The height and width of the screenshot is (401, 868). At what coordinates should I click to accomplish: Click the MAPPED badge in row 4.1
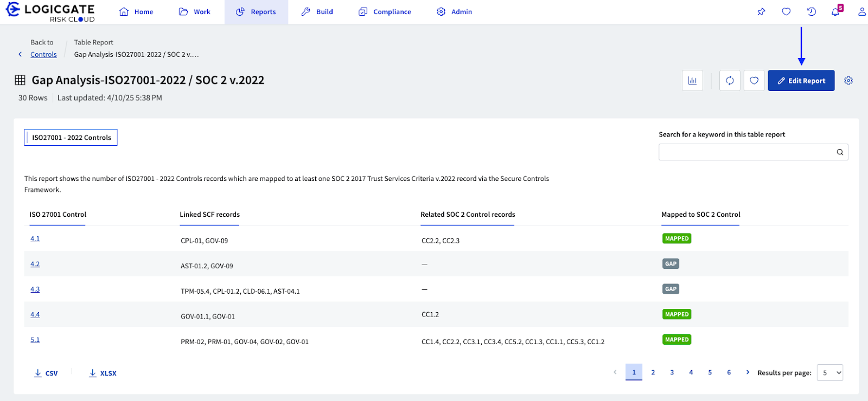coord(676,238)
